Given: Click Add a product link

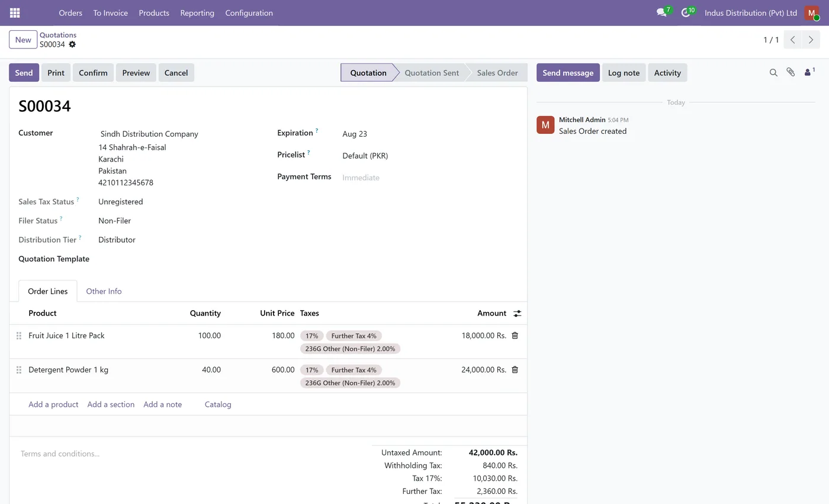Looking at the screenshot, I should pos(53,405).
